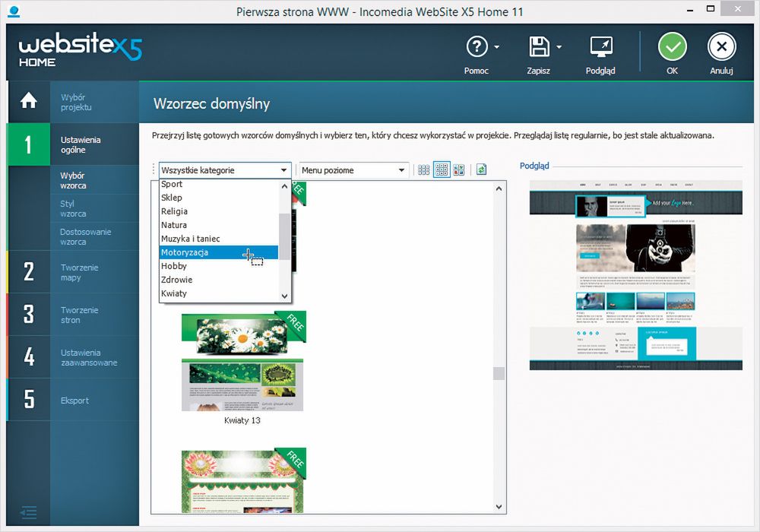
Task: Go to the home house icon
Action: [29, 101]
